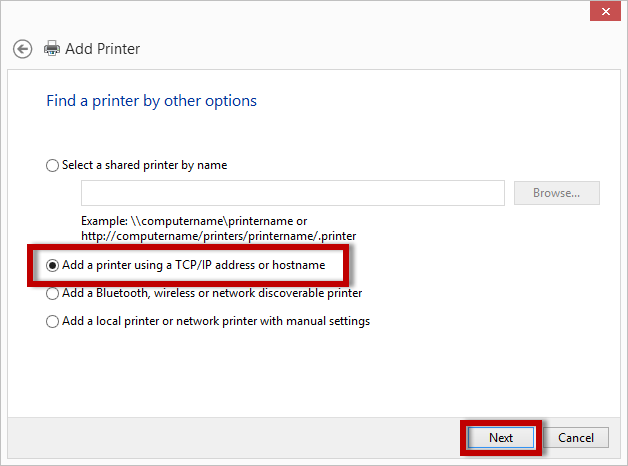
Task: Click the 'Add a Bluetooth, wireless or network' label
Action: coord(212,294)
